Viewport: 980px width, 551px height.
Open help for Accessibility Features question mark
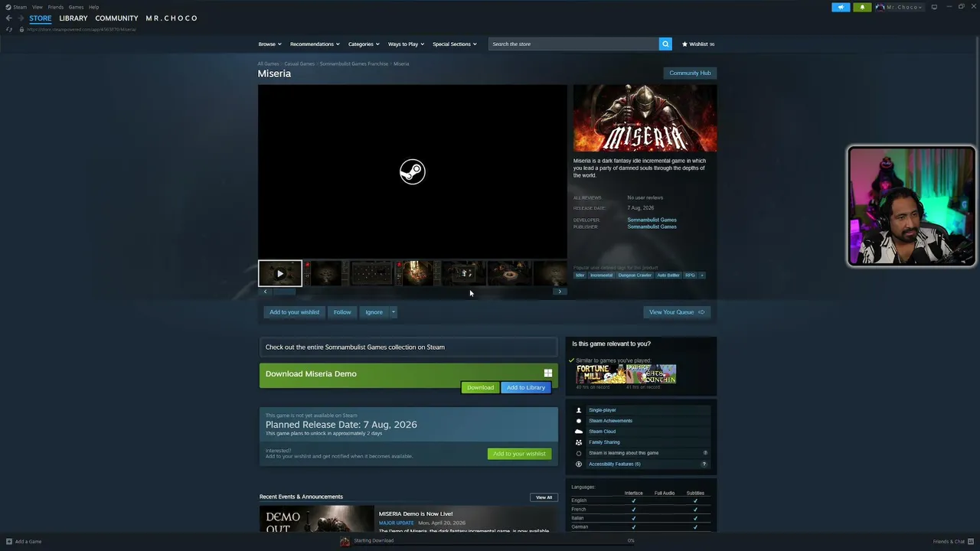pyautogui.click(x=704, y=464)
